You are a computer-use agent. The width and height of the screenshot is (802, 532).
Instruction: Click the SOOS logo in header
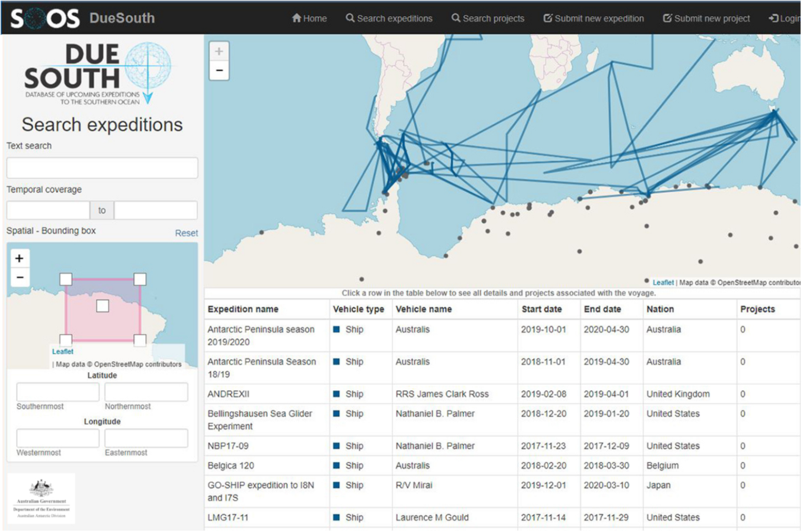[45, 18]
